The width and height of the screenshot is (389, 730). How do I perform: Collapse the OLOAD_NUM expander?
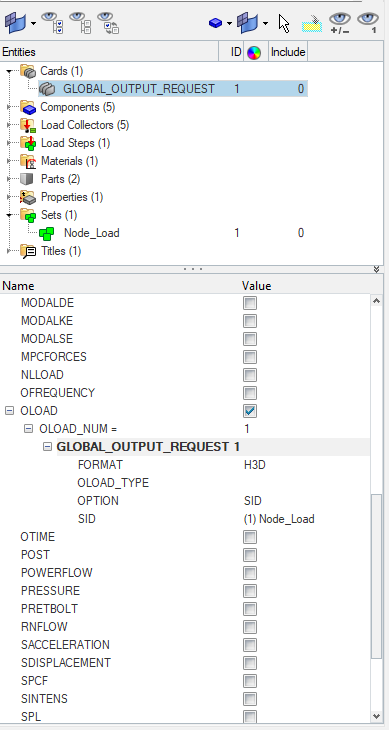28,428
